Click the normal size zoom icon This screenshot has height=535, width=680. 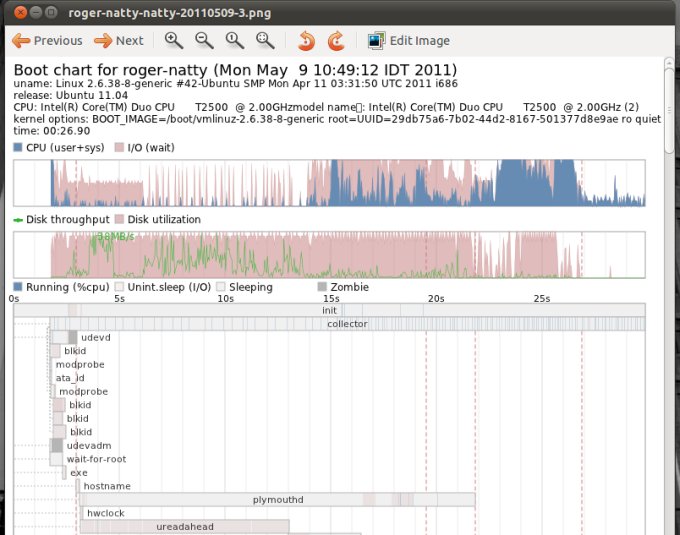(235, 41)
